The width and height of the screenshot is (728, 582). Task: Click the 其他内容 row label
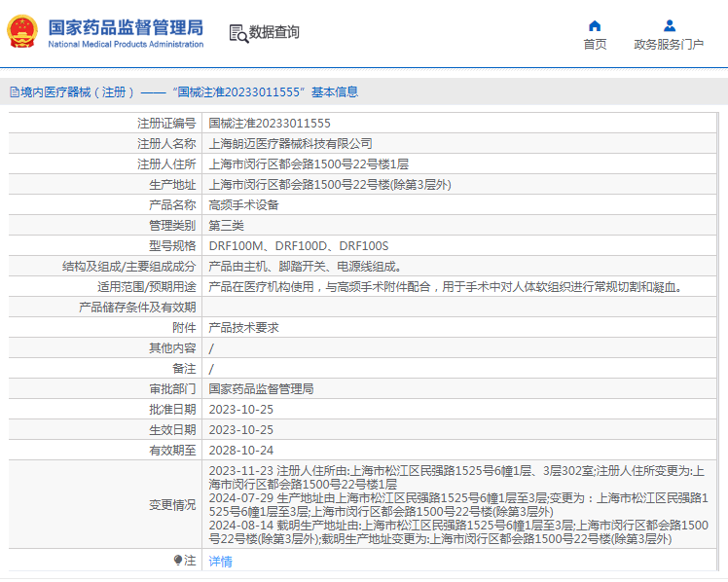tap(172, 347)
